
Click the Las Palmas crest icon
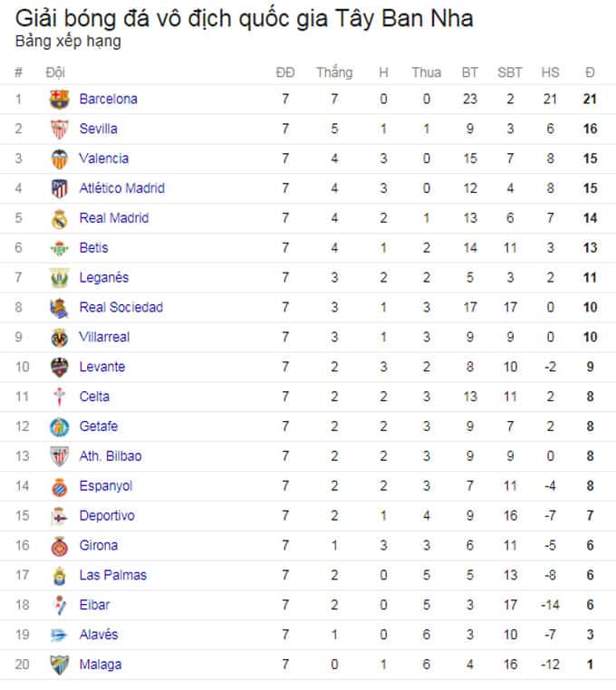[x=60, y=576]
